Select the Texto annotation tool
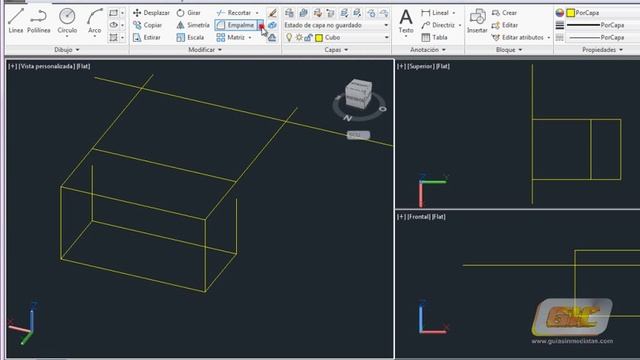This screenshot has width=640, height=360. (x=406, y=22)
